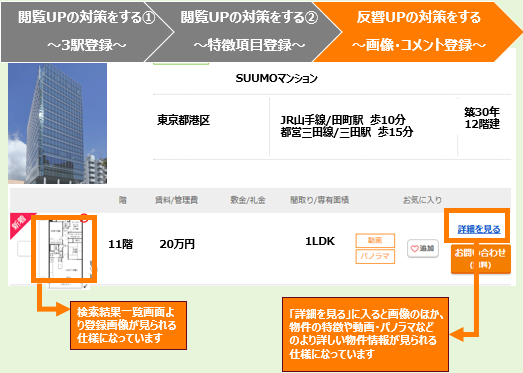Open the building exterior photo
This screenshot has height=373, width=523.
(58, 123)
